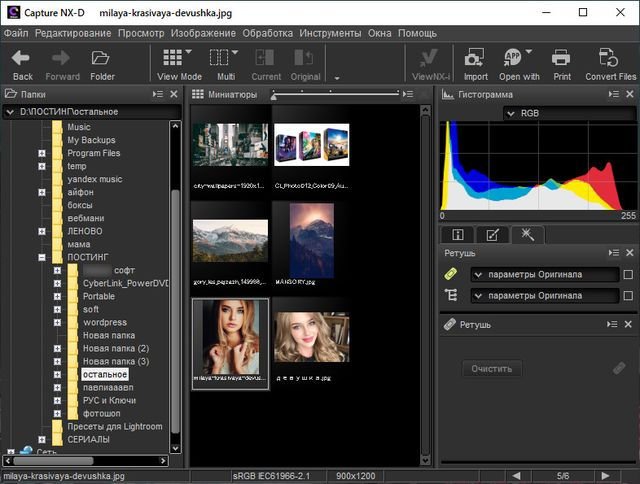This screenshot has width=640, height=484.
Task: Select the retouch wand tab icon
Action: point(527,235)
